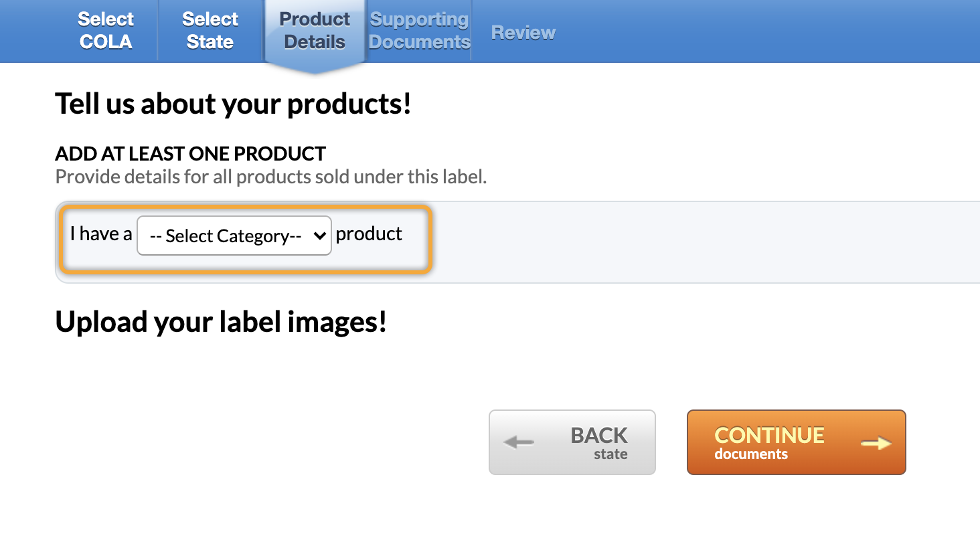The image size is (980, 550).
Task: Click the 'Tell us about your products!' heading
Action: pyautogui.click(x=233, y=104)
